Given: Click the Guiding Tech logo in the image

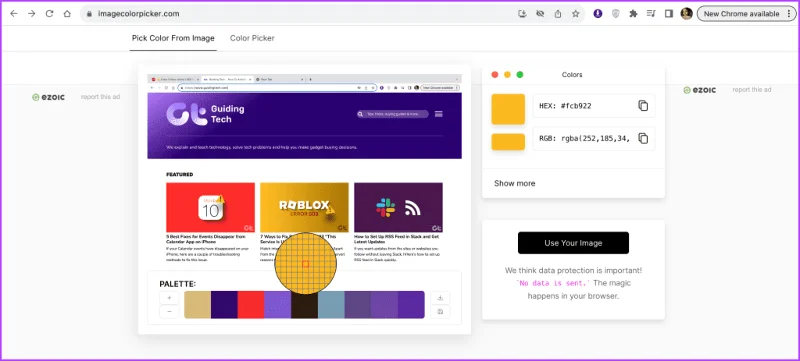Looking at the screenshot, I should (x=206, y=114).
